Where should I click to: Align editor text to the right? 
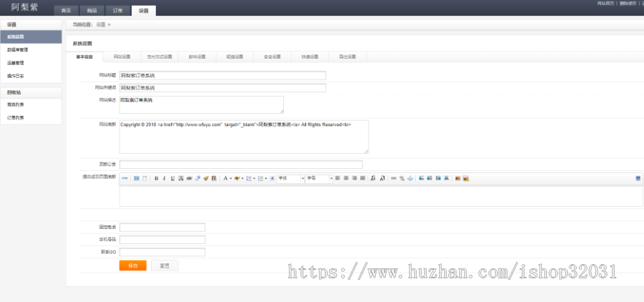coord(354,178)
